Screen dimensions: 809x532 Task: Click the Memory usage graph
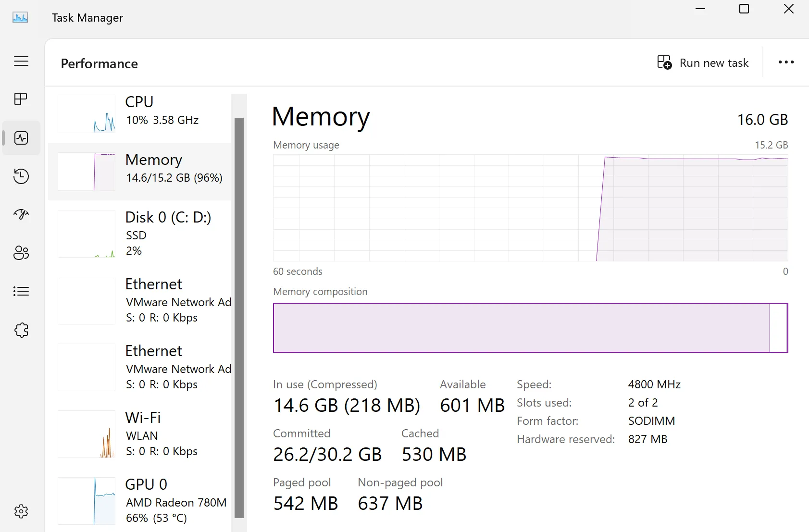(x=530, y=208)
